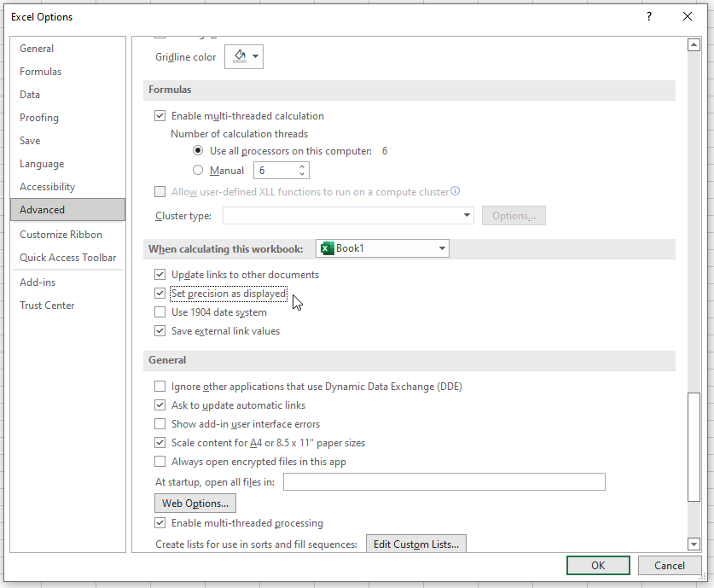Toggle Scale content for A4 paper sizes
The image size is (714, 588).
click(160, 443)
